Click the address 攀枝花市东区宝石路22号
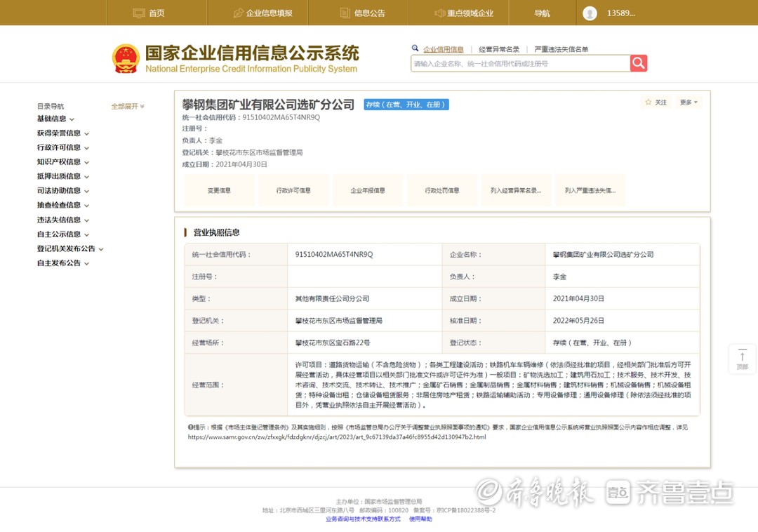758x532 pixels. (x=333, y=343)
